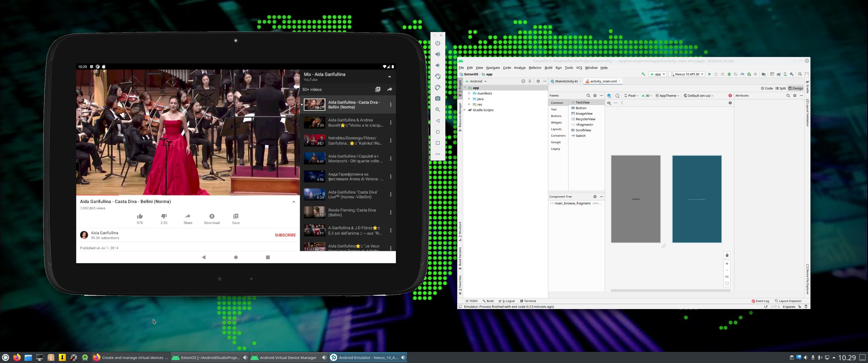Open the API 30 version dropdown
Viewport: 868px width, 363px height.
coord(647,96)
